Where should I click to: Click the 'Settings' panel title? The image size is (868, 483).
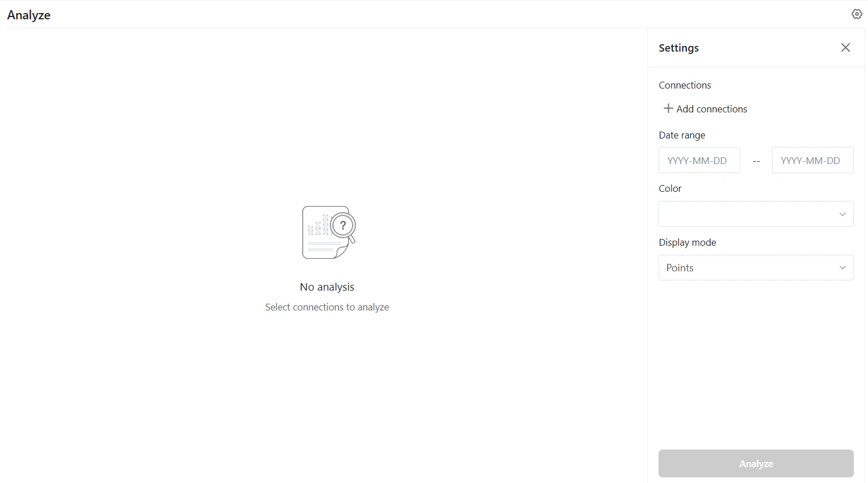(678, 48)
